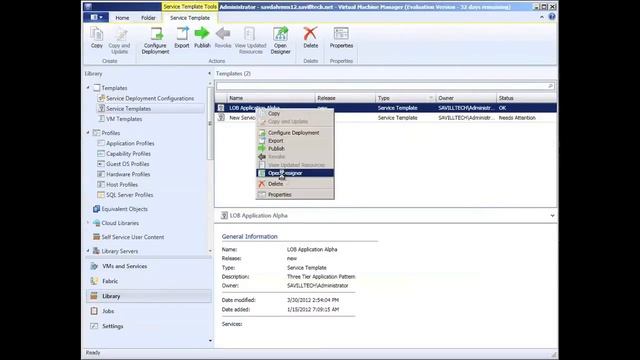Collapse the Library Servers tree node
The image size is (640, 360).
[88, 251]
